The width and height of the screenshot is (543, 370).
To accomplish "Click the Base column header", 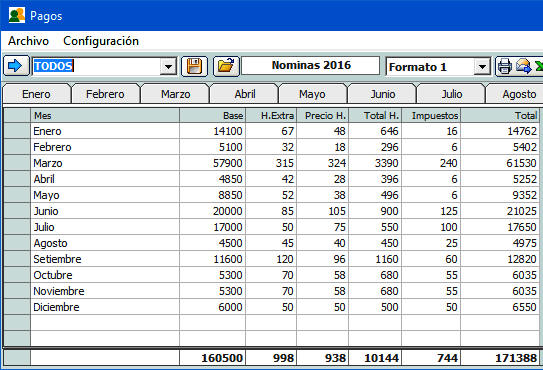I will pos(212,115).
